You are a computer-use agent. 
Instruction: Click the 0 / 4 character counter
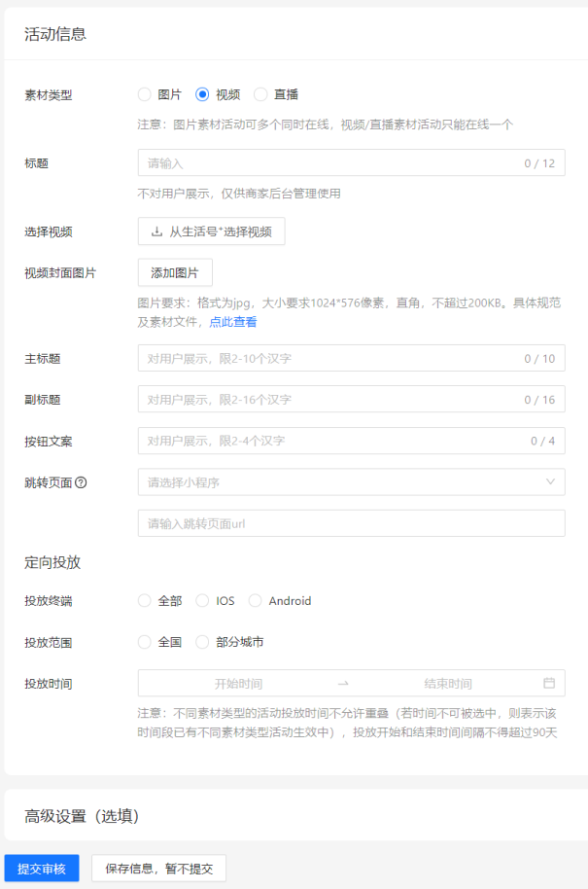[x=542, y=442]
